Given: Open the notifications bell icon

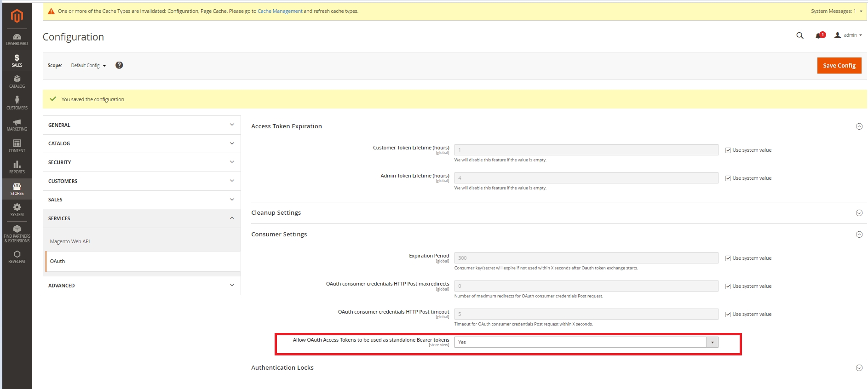Looking at the screenshot, I should click(819, 35).
